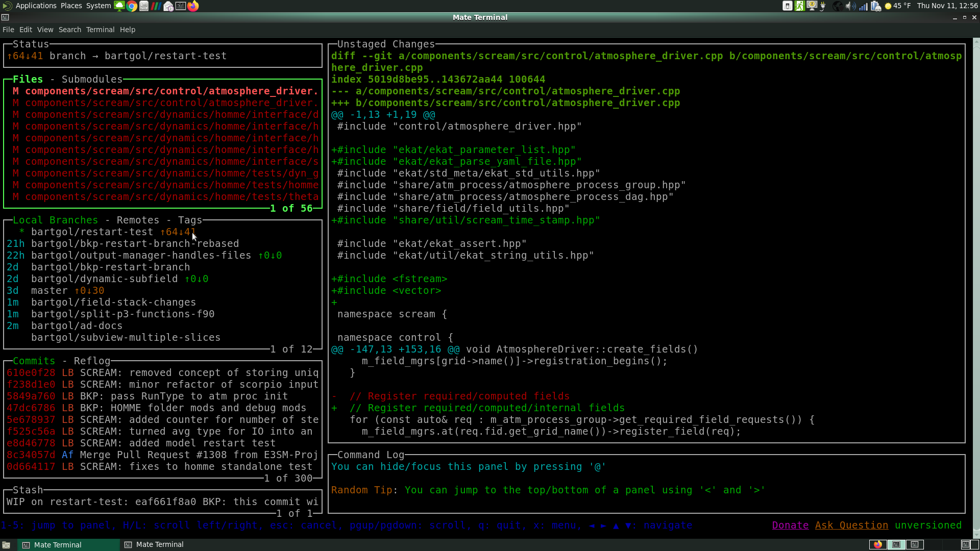The image size is (980, 551).
Task: Click the dark globe shield tray icon
Action: pos(838,6)
